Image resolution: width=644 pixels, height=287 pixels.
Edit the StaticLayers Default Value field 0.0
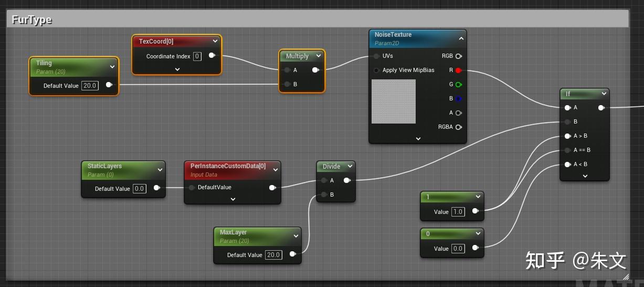pyautogui.click(x=139, y=188)
